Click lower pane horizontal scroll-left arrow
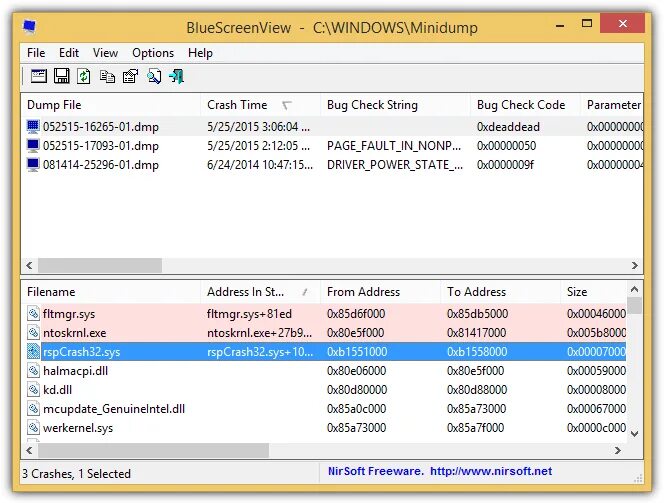This screenshot has height=503, width=664. pos(29,450)
